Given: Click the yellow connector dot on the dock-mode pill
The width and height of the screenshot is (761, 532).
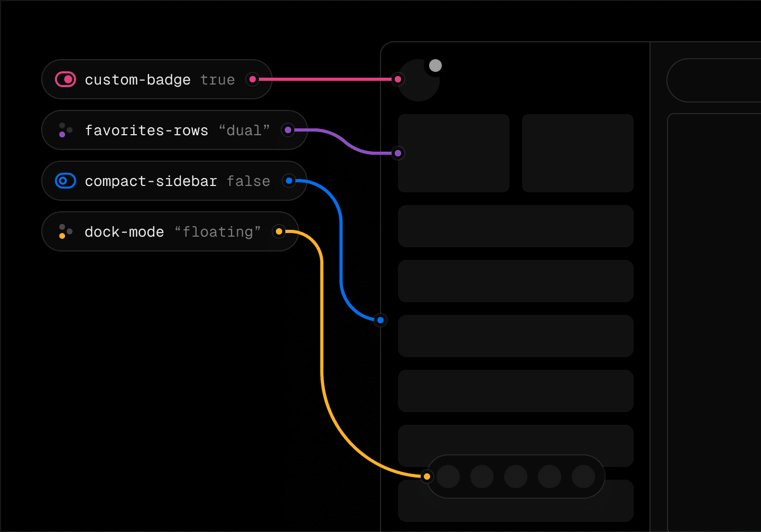Looking at the screenshot, I should click(279, 231).
